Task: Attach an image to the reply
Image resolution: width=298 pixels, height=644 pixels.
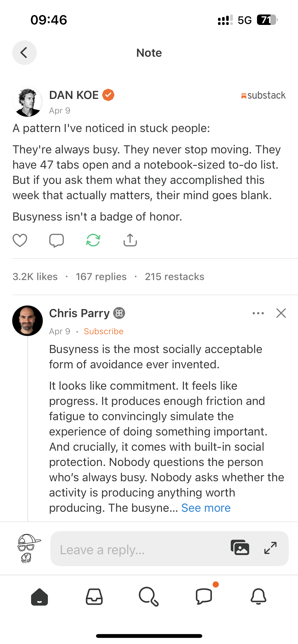Action: pos(240,547)
